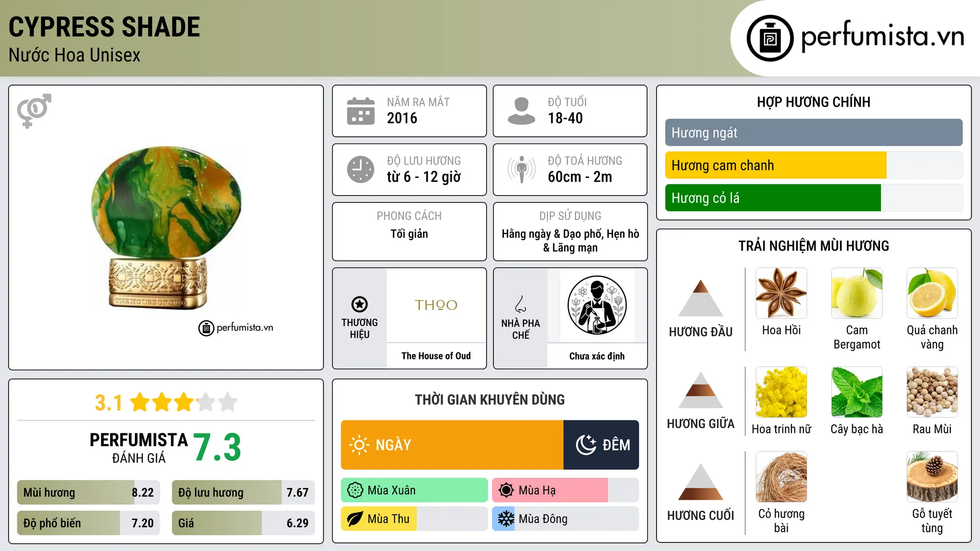
Task: Click the perfumista.vn bottle logo icon
Action: point(770,38)
